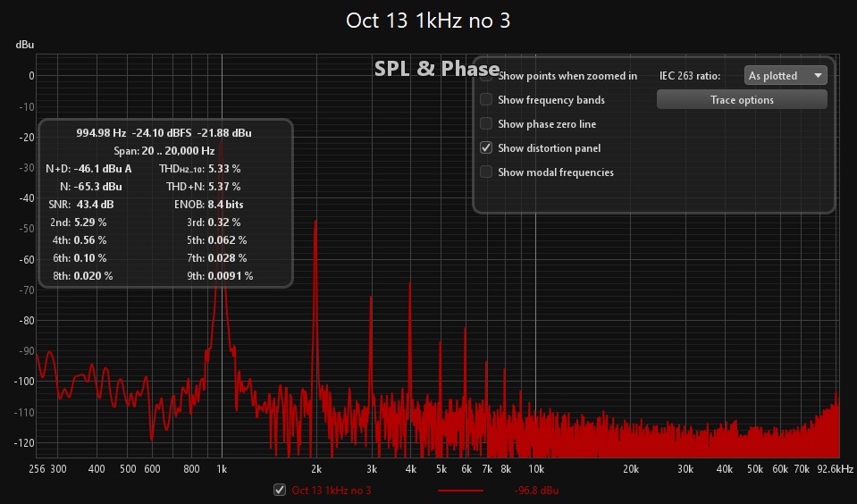
Task: Click the Span 20 .. 20,000 Hz text
Action: pos(164,151)
